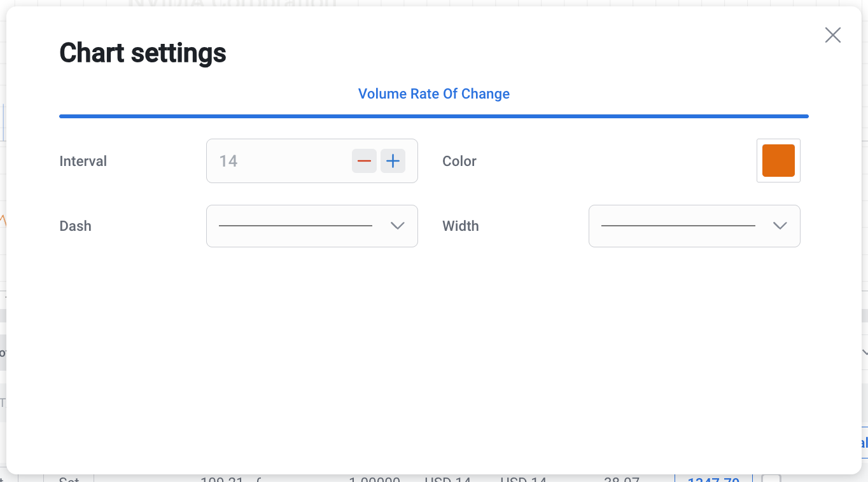Expand the collapsed chevron at right screen edge
Viewport: 868px width, 482px height.
pyautogui.click(x=864, y=352)
